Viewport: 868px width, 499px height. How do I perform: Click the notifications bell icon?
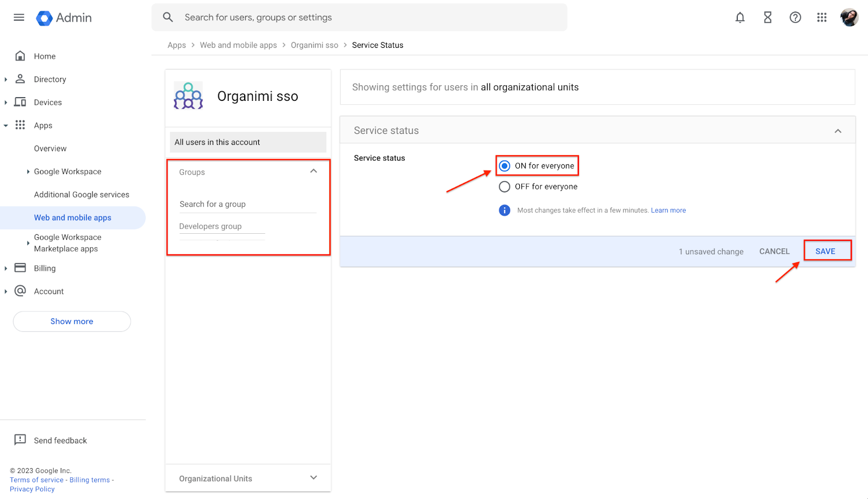pos(740,17)
